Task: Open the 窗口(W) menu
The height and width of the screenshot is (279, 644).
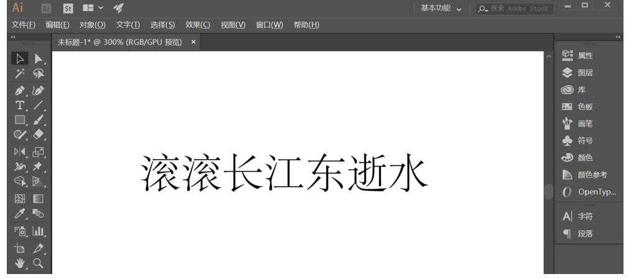Action: (x=269, y=25)
